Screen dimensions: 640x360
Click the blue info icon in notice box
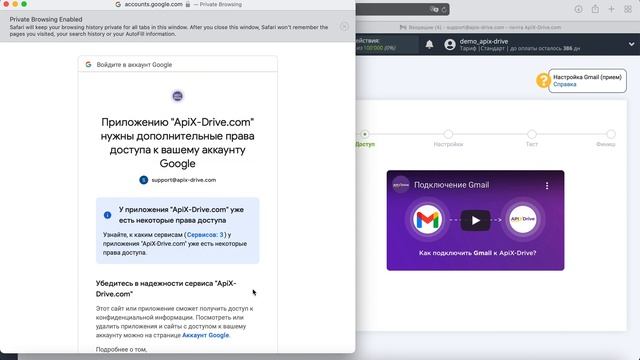pyautogui.click(x=107, y=215)
